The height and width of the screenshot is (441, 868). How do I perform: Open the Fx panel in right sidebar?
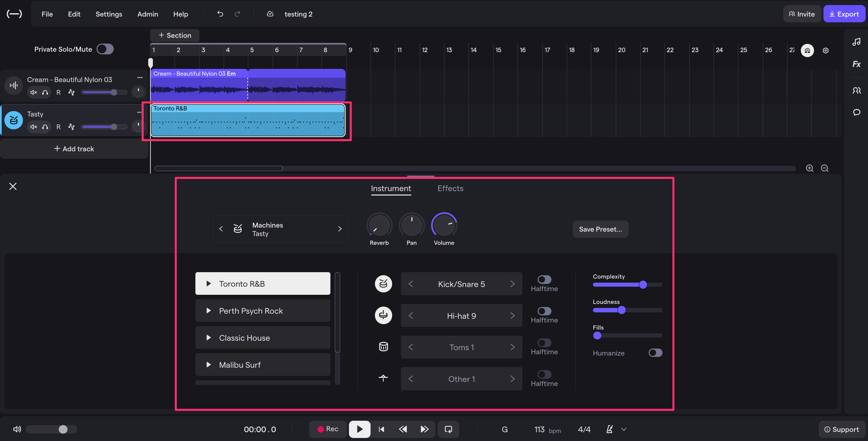point(856,64)
